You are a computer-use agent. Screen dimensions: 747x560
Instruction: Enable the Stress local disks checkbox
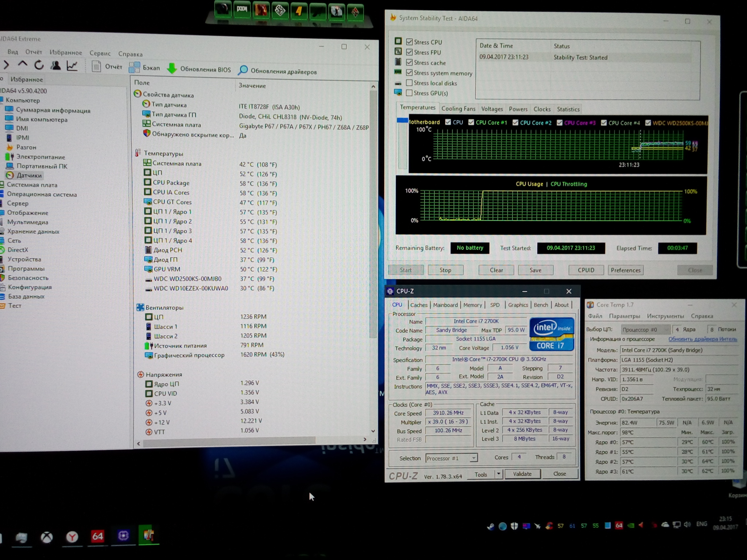[x=409, y=83]
